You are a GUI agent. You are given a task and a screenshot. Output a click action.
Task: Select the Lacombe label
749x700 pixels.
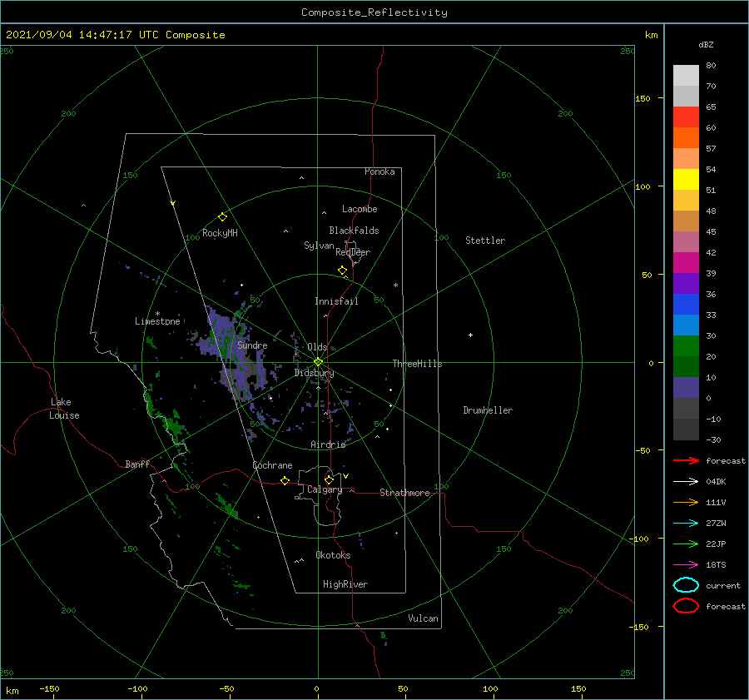tap(360, 209)
